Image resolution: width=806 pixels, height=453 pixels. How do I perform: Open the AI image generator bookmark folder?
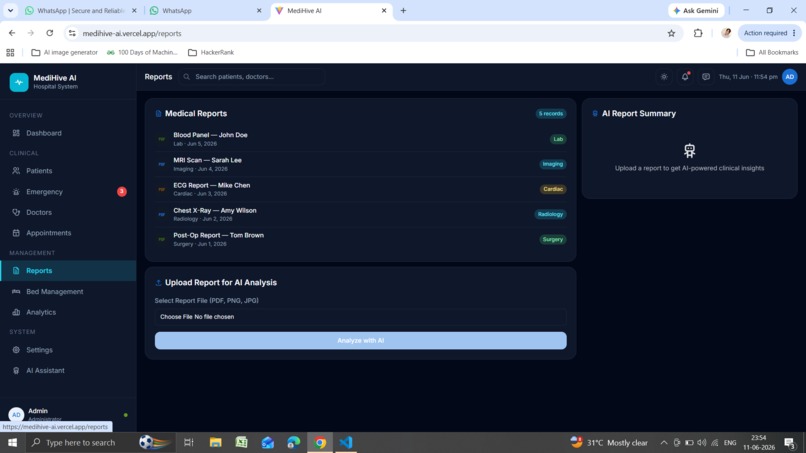pyautogui.click(x=65, y=52)
